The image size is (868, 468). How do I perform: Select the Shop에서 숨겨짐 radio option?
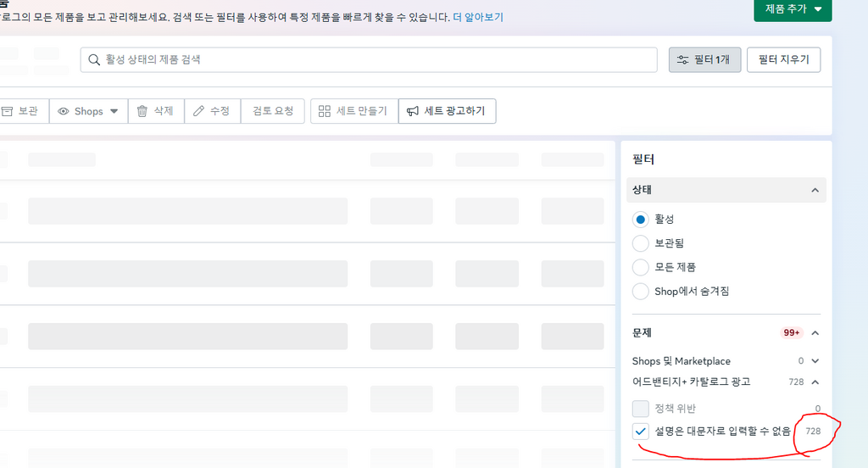click(x=641, y=291)
